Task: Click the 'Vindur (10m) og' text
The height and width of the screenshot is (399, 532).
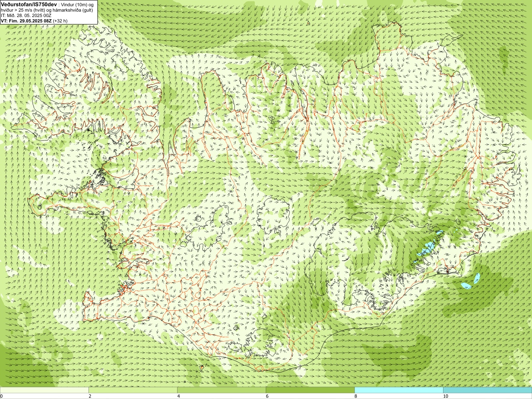Action: [x=78, y=4]
